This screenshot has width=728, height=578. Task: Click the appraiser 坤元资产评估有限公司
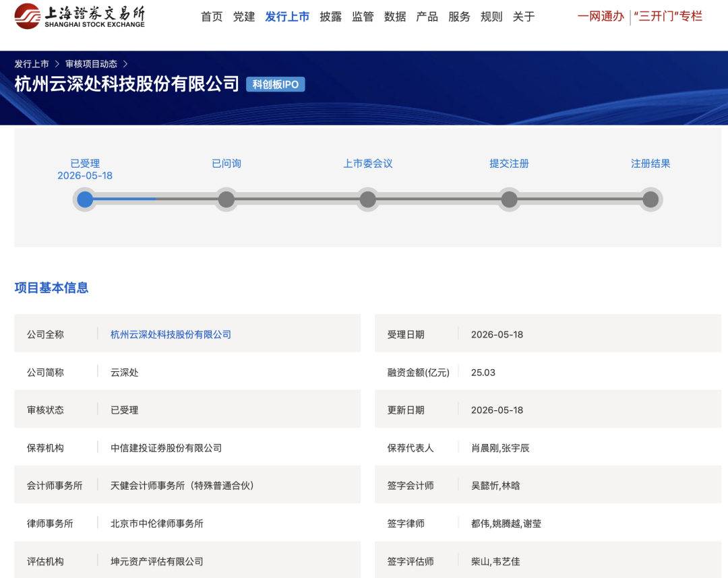(x=157, y=561)
